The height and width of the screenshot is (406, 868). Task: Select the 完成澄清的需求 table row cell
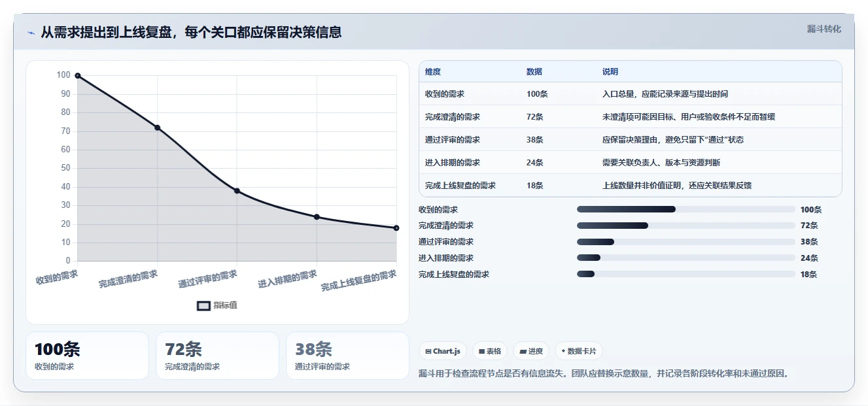point(453,117)
